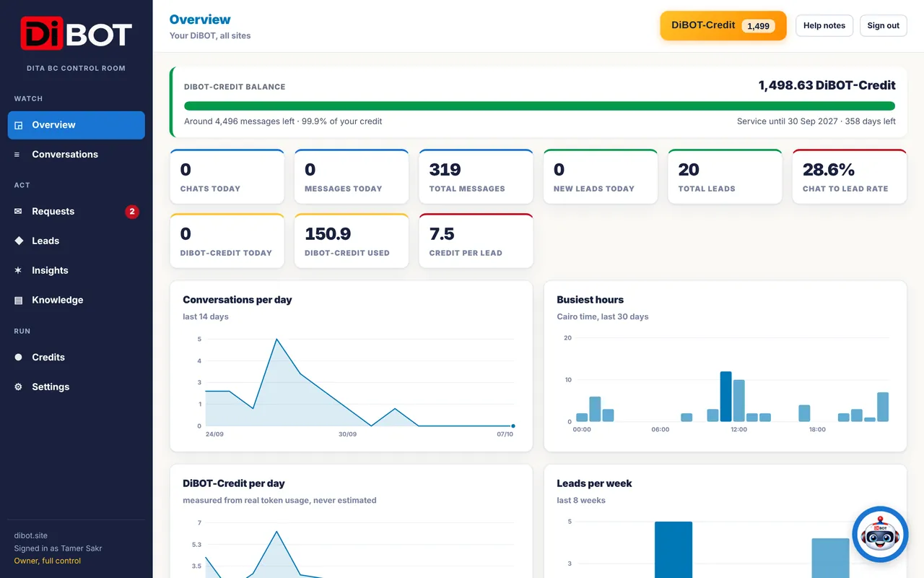924x578 pixels.
Task: Open the DiBOT robot chat widget
Action: tap(880, 535)
